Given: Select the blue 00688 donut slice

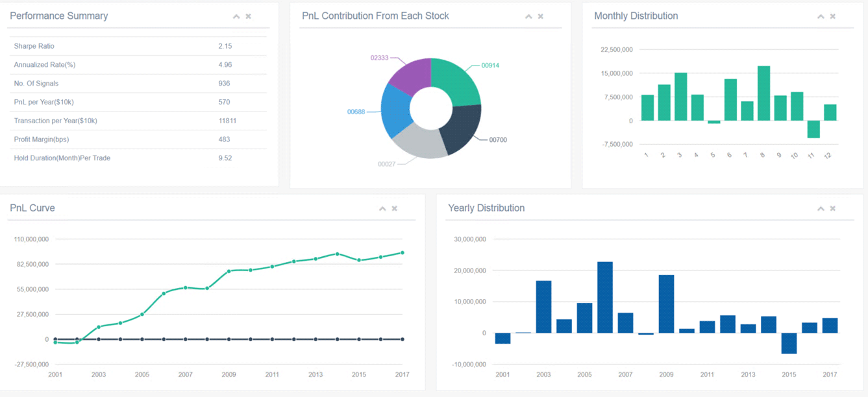Looking at the screenshot, I should click(396, 110).
